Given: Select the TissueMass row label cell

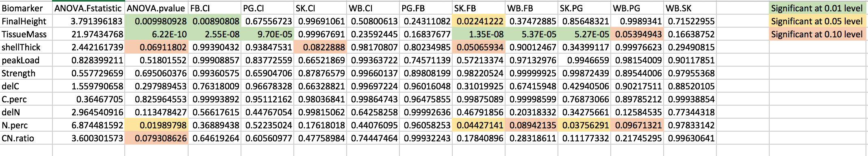Looking at the screenshot, I should click(26, 34).
